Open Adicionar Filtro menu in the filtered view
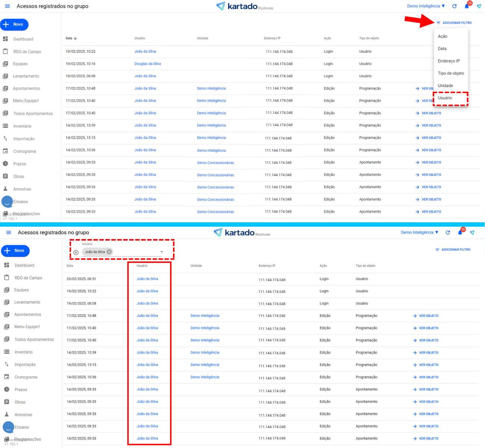Viewport: 485px width, 448px height. pyautogui.click(x=453, y=250)
